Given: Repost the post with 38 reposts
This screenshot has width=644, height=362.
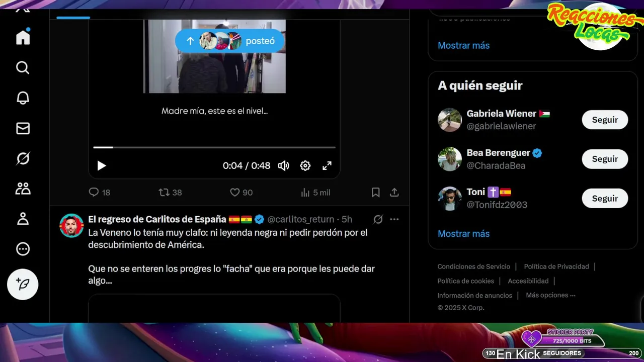Looking at the screenshot, I should point(170,192).
